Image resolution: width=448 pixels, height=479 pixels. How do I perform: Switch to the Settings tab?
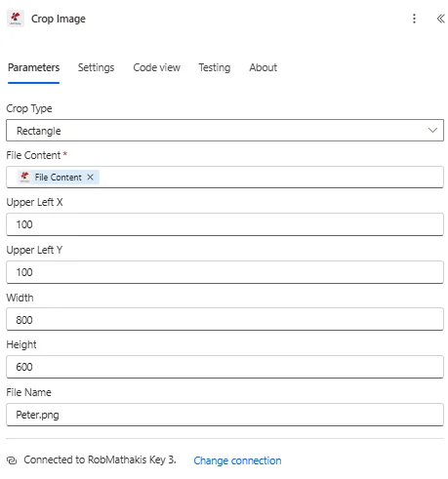[96, 67]
